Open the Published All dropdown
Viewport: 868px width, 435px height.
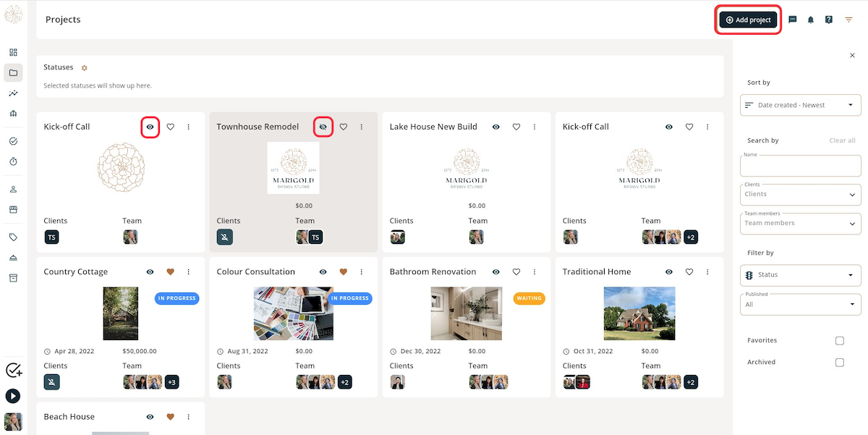tap(801, 304)
